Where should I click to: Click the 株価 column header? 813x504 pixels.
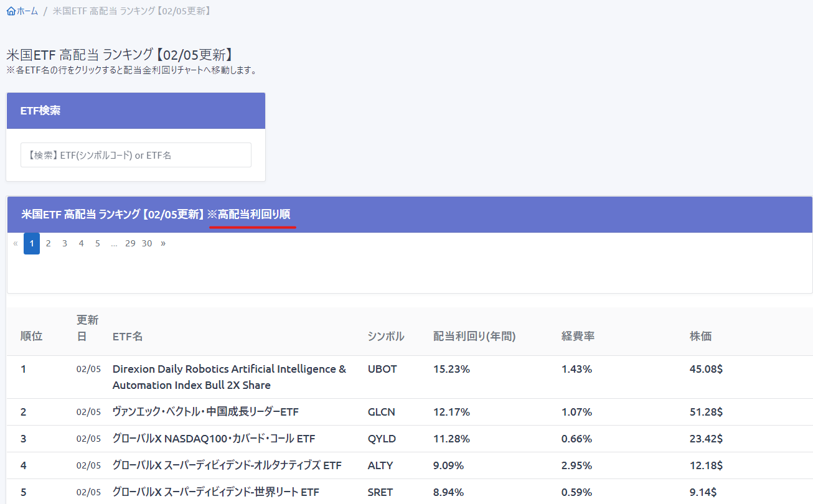700,336
